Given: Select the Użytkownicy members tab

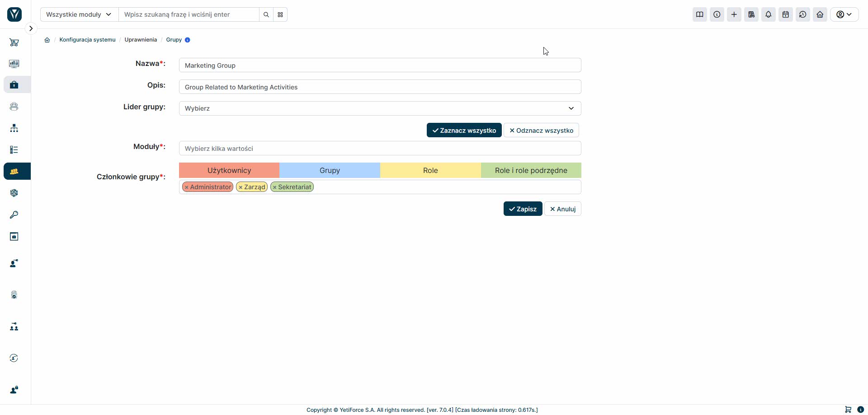Looking at the screenshot, I should coord(229,170).
